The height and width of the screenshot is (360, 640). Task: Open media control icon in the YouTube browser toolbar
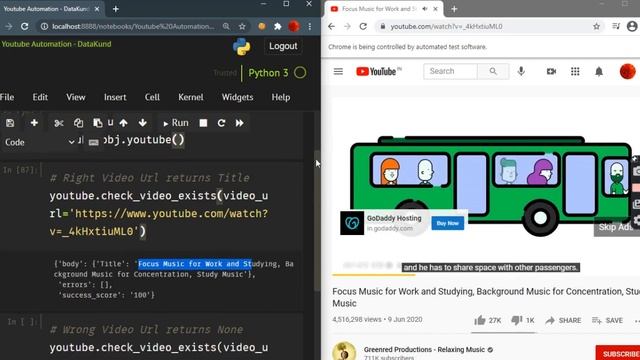coord(616,27)
